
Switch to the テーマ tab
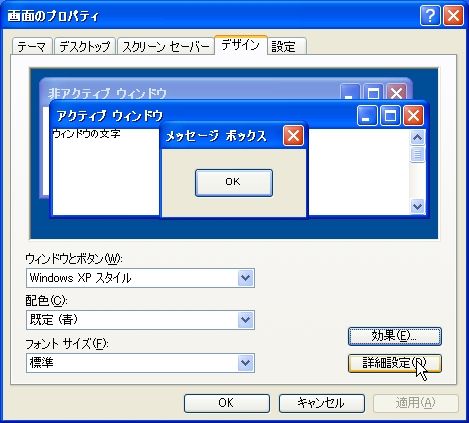[x=32, y=46]
